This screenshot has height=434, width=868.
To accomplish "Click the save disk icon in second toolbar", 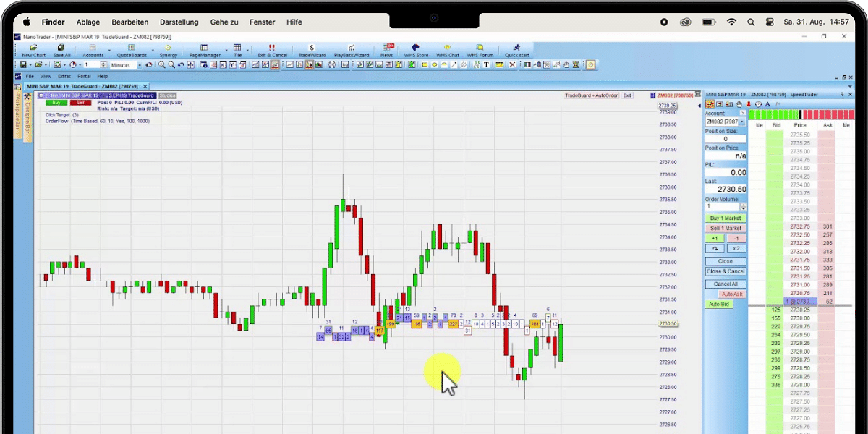I will pyautogui.click(x=23, y=65).
